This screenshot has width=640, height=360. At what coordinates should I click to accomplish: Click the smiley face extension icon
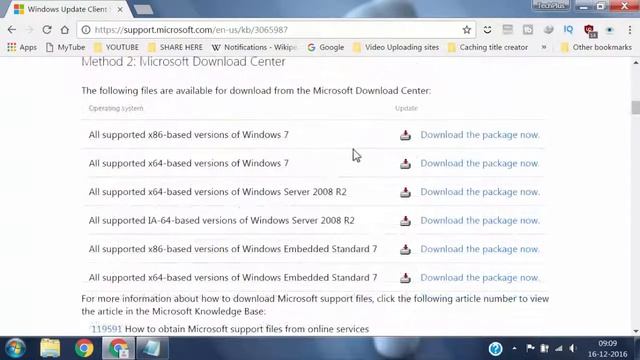[x=487, y=29]
